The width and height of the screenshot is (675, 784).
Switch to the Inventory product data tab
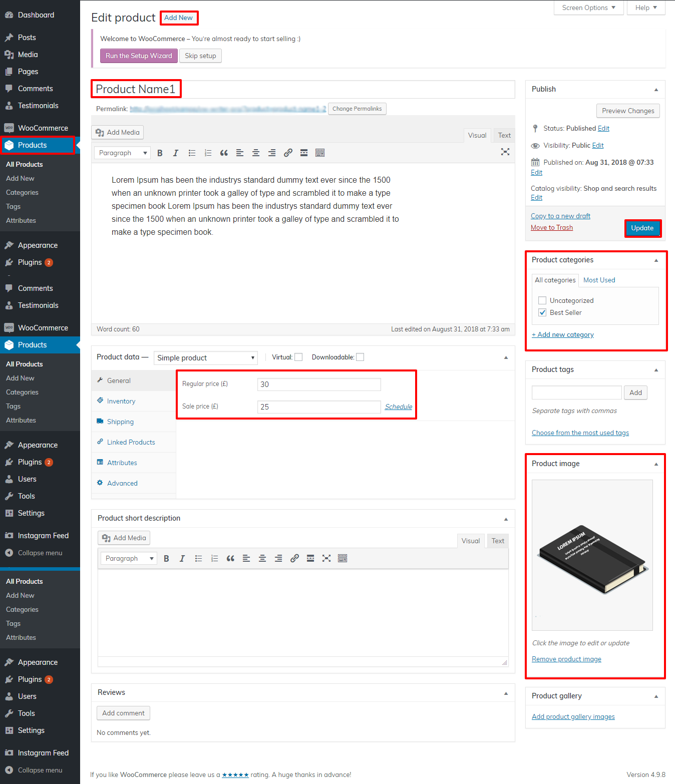[121, 402]
